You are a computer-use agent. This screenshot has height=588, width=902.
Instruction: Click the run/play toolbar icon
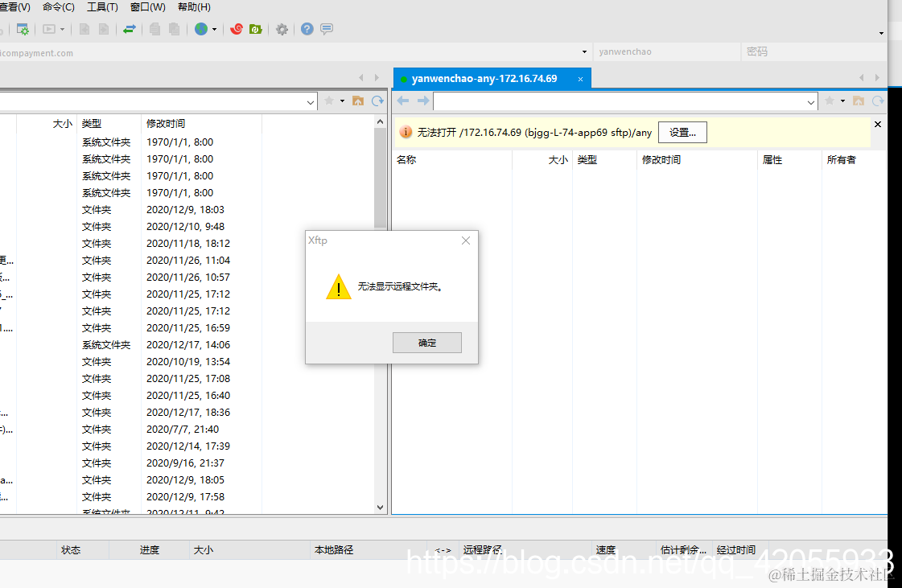click(x=49, y=29)
